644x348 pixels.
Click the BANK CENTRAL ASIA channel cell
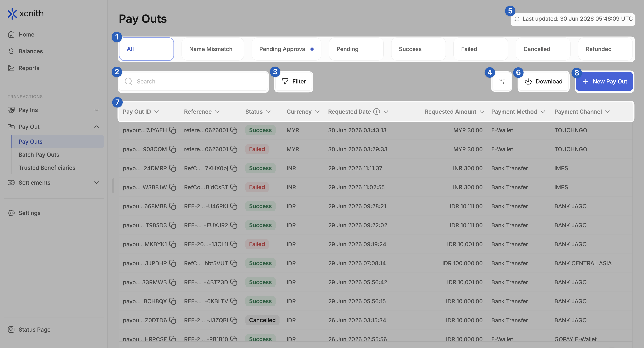click(x=583, y=263)
